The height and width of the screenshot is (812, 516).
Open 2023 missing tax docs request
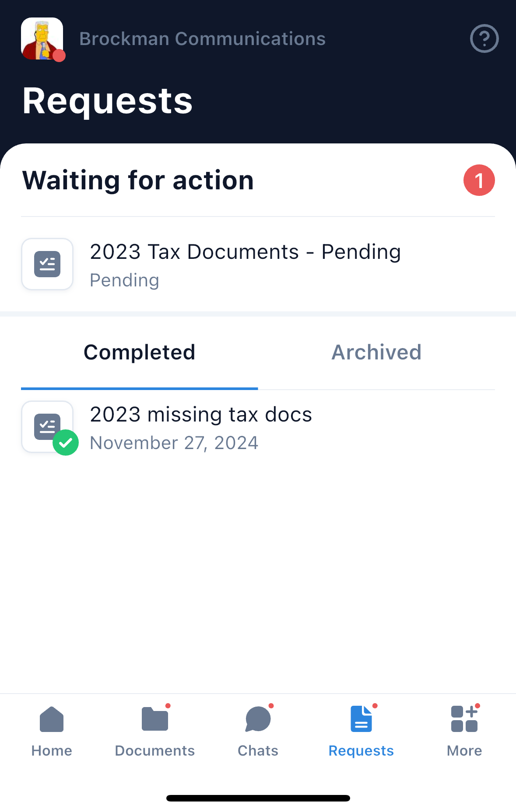point(201,415)
